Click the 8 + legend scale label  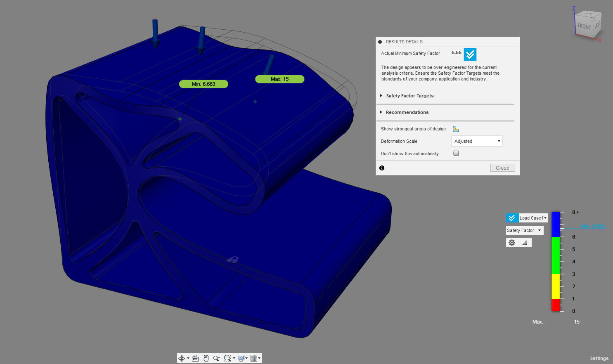tap(575, 212)
